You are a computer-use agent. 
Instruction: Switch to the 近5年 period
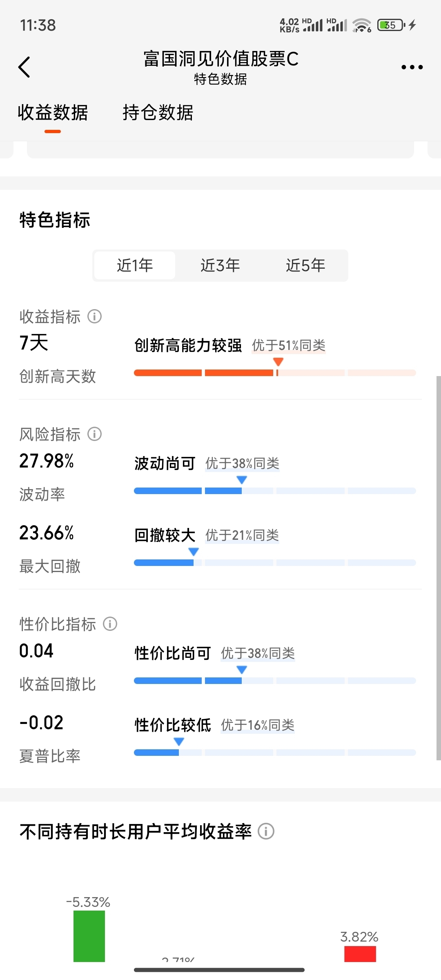coord(305,265)
